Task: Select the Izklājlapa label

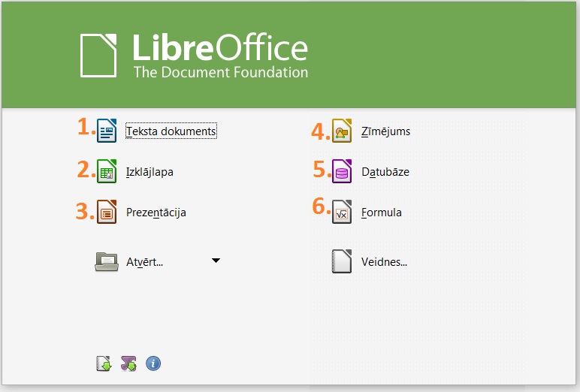Action: point(150,172)
